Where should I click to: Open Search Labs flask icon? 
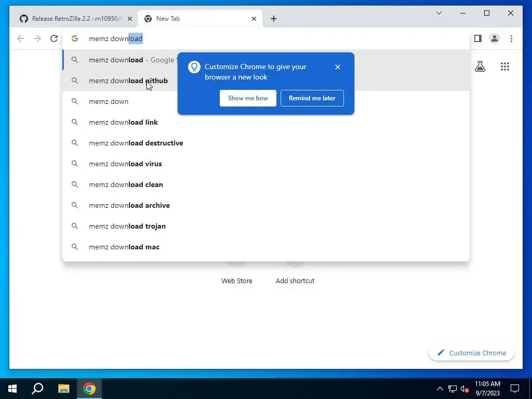pos(480,66)
